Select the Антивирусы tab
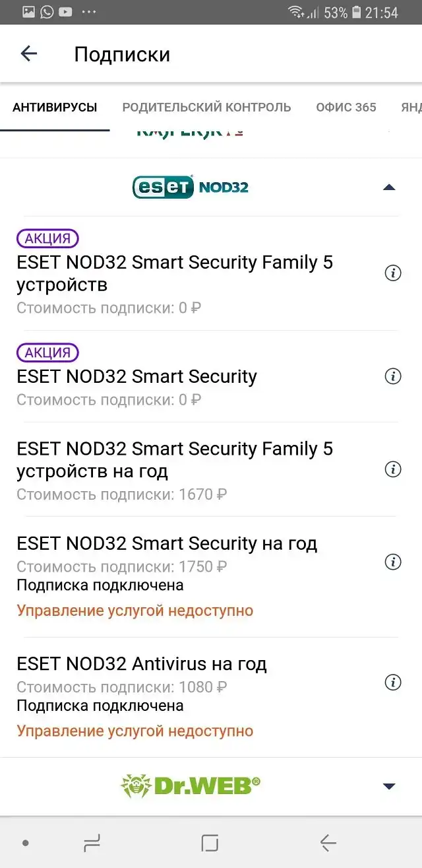Viewport: 422px width, 868px height. pos(55,107)
